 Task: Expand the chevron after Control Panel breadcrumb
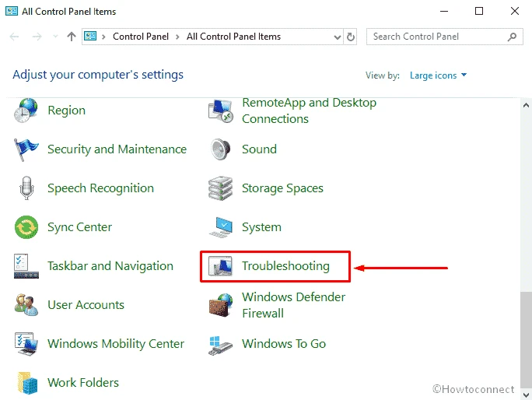pyautogui.click(x=177, y=37)
